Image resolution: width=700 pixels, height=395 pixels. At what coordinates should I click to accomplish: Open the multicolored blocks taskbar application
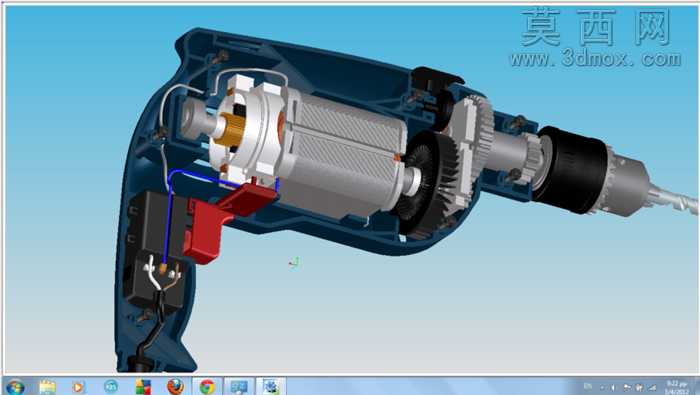coord(143,387)
